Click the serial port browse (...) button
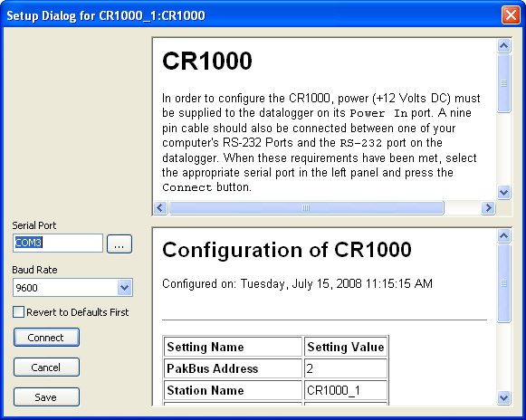Image resolution: width=526 pixels, height=420 pixels. click(x=120, y=243)
